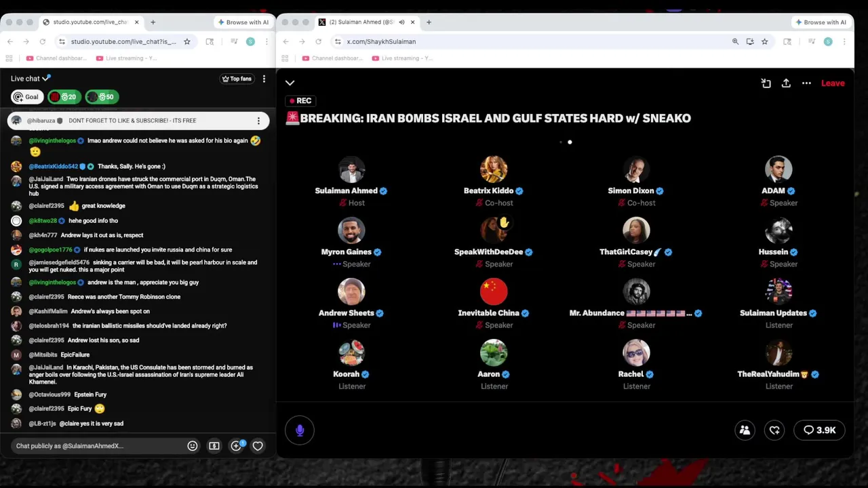Switch to the (2) Sulaiman Ahmed X tab

[x=361, y=22]
